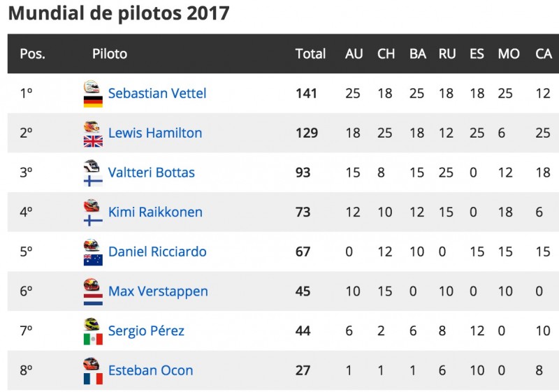
Task: Click the MO column header
Action: coord(509,54)
